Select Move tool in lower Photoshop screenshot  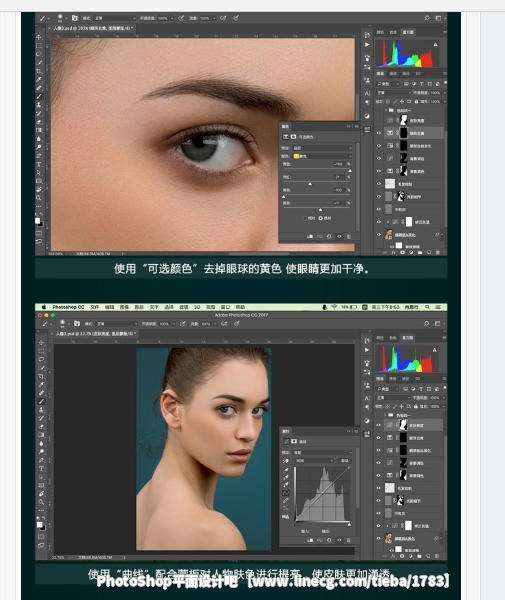[41, 343]
